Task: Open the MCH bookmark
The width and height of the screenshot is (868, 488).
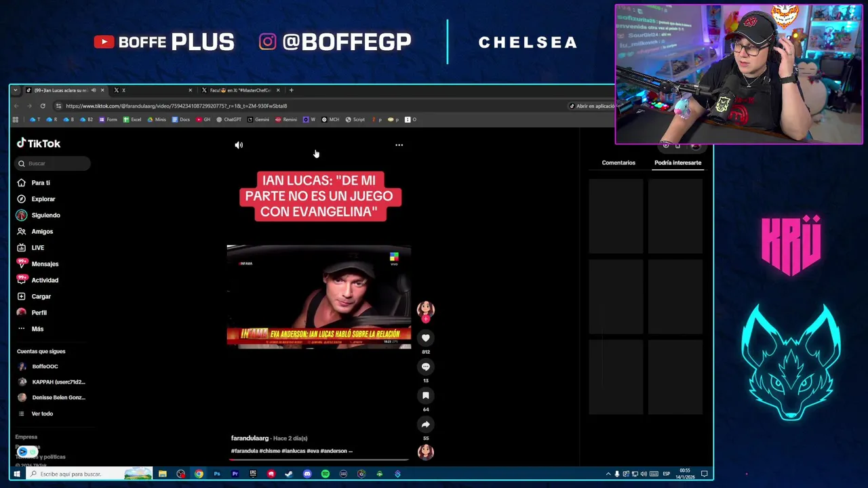Action: (x=330, y=119)
